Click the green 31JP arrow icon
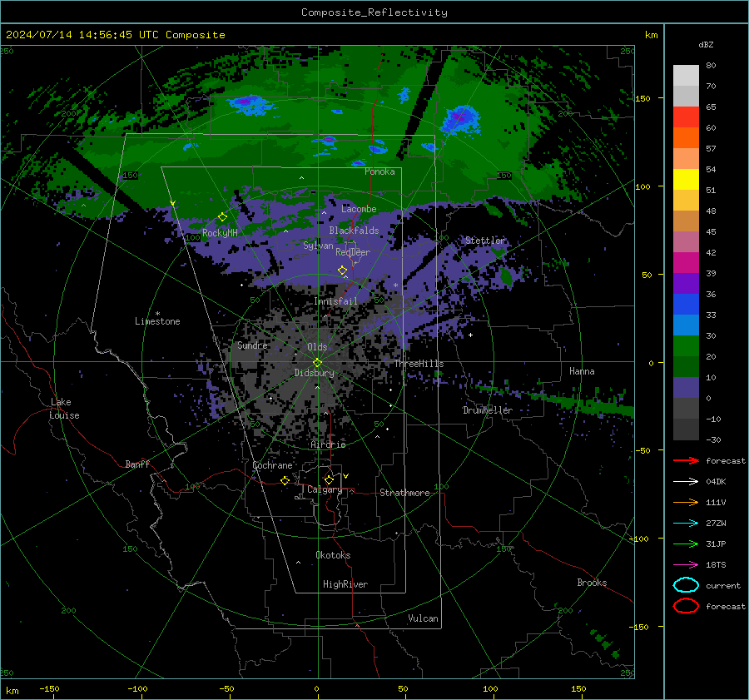The width and height of the screenshot is (749, 700). [686, 544]
